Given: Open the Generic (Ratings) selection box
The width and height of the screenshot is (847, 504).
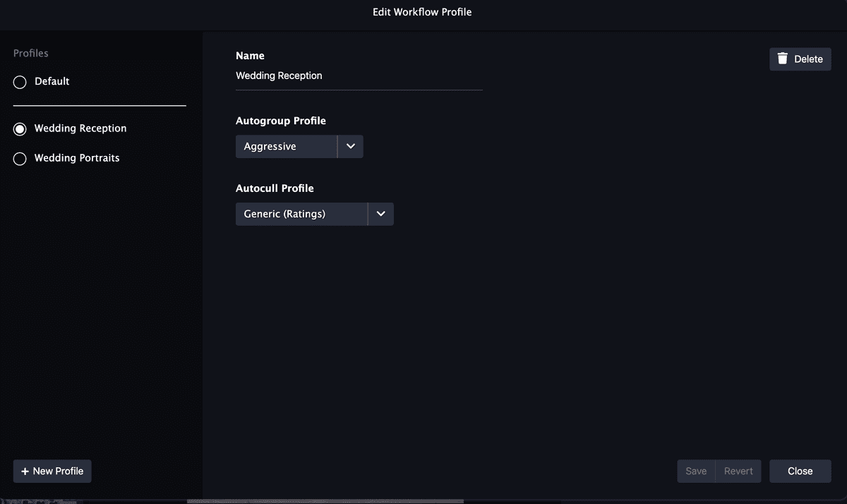Looking at the screenshot, I should point(301,214).
